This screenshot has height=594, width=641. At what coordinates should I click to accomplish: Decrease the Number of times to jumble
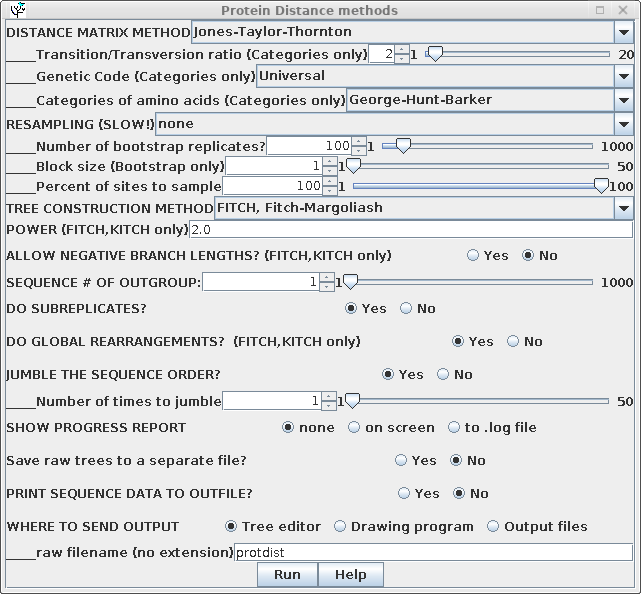pos(328,406)
